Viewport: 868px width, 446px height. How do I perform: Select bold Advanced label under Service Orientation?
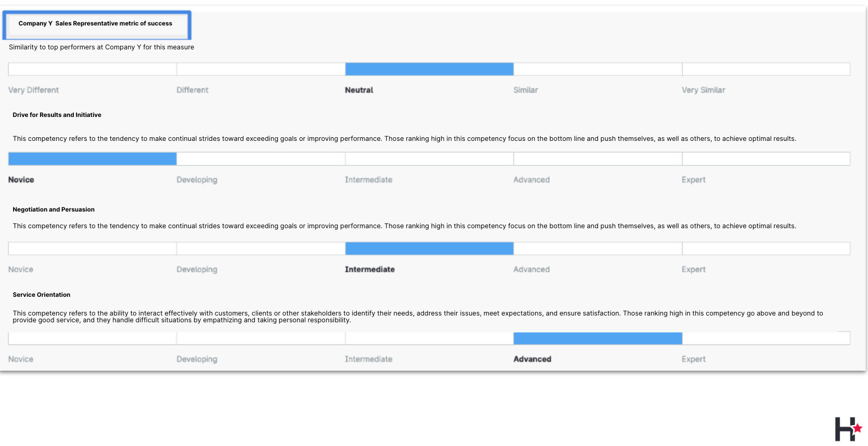tap(532, 359)
